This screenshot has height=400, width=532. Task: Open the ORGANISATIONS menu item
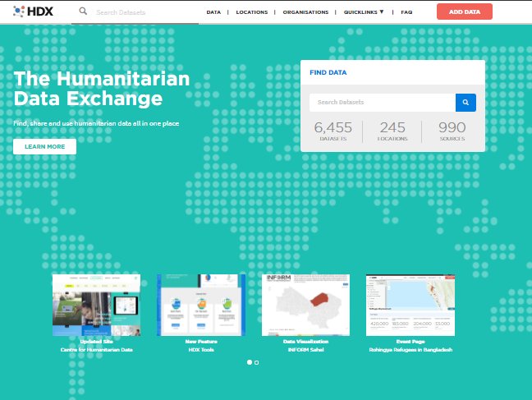pos(305,12)
